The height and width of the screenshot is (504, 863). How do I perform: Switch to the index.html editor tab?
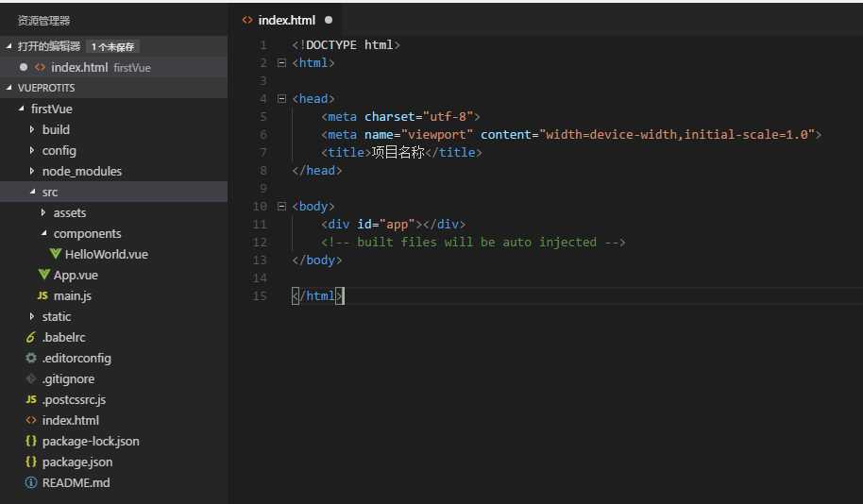(x=287, y=20)
